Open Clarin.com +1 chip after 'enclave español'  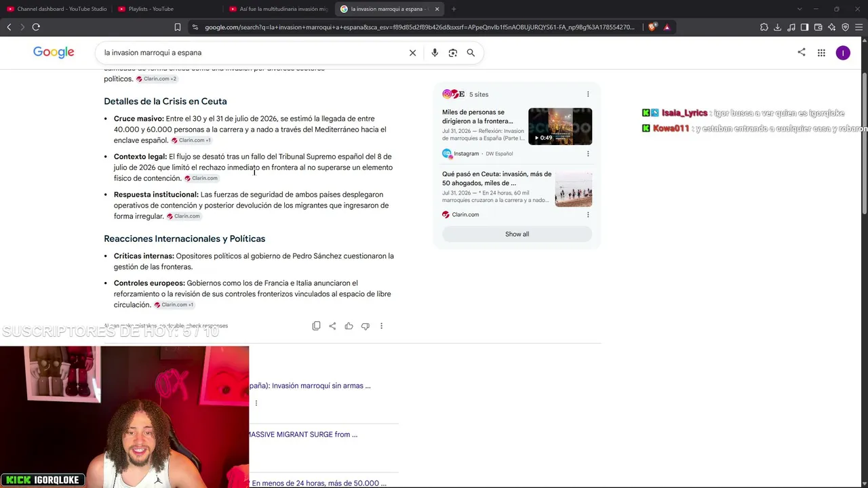[191, 140]
